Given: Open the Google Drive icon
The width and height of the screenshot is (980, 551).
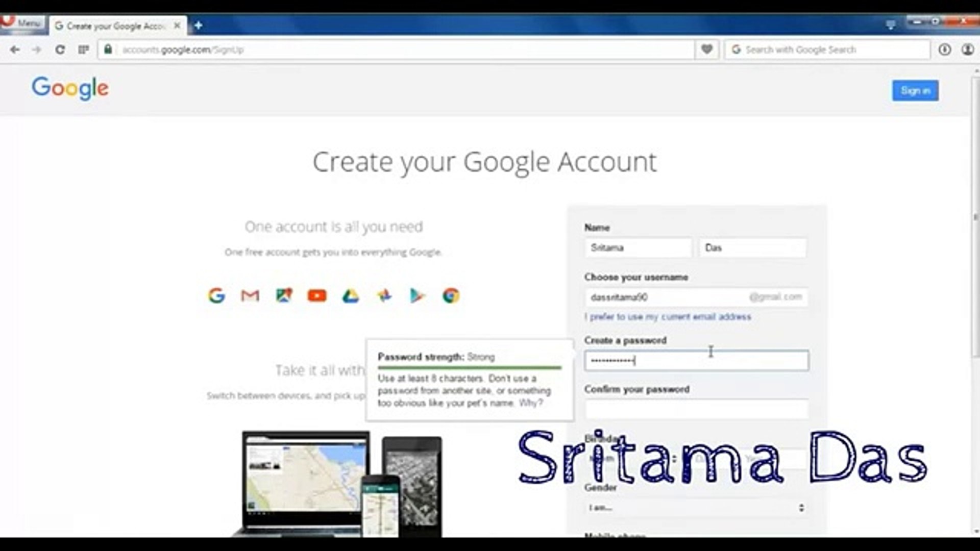Looking at the screenshot, I should 351,296.
